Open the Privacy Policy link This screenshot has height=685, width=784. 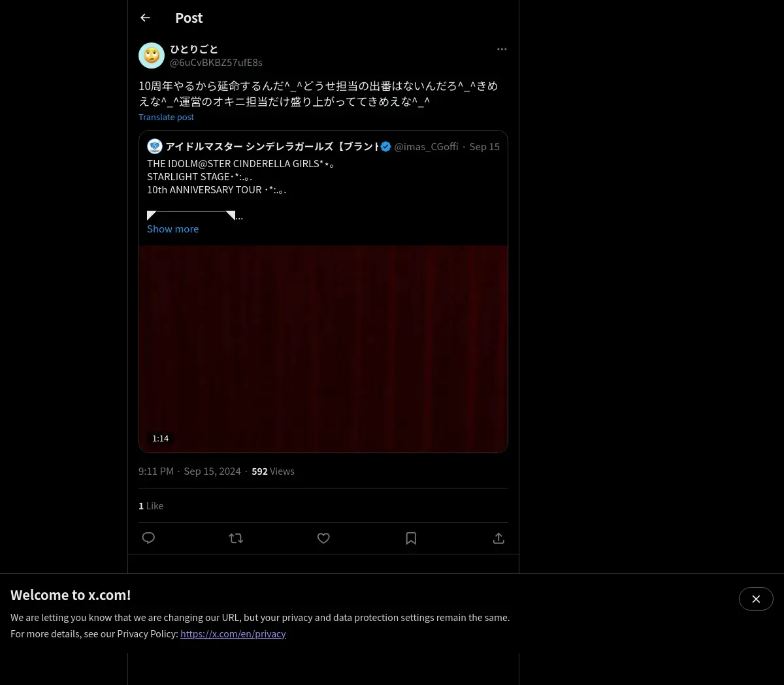(x=233, y=633)
